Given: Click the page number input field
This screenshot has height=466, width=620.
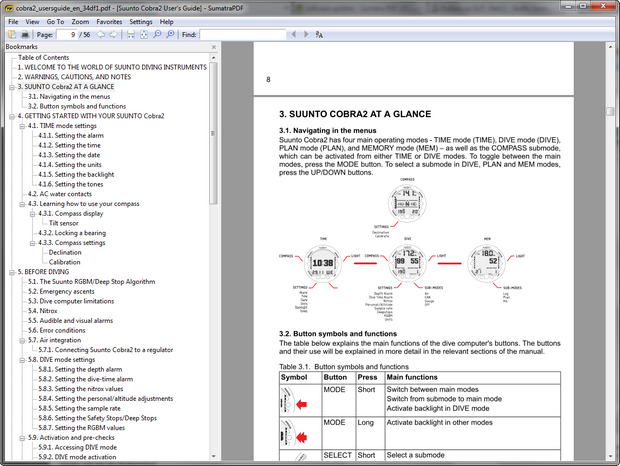Looking at the screenshot, I should [66, 35].
